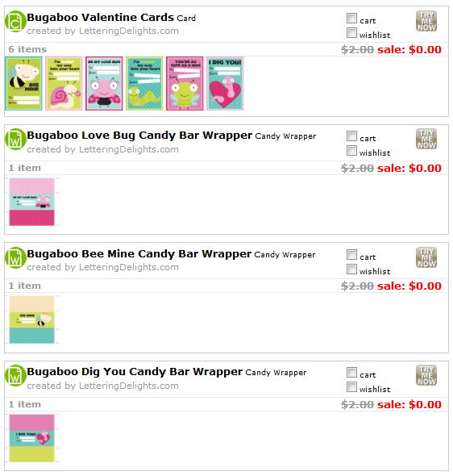The height and width of the screenshot is (476, 453).
Task: Click the Love Bug candy wrapper preview image
Action: 31,202
